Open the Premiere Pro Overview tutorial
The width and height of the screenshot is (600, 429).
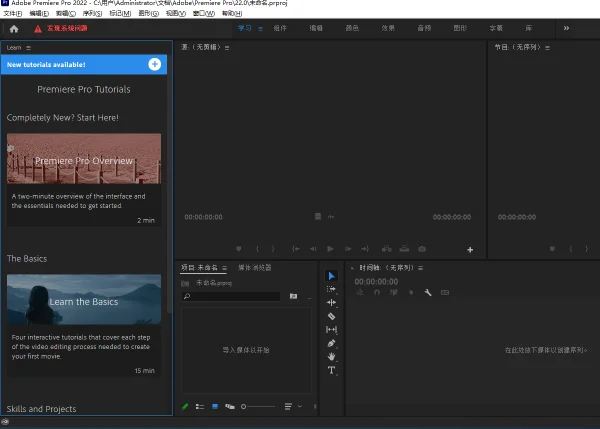coord(84,159)
